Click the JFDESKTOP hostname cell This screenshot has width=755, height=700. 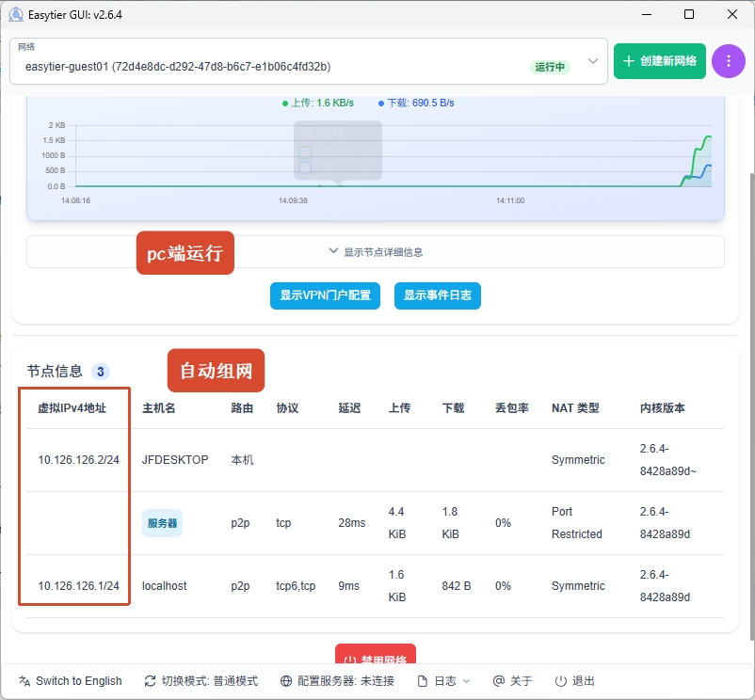point(175,460)
